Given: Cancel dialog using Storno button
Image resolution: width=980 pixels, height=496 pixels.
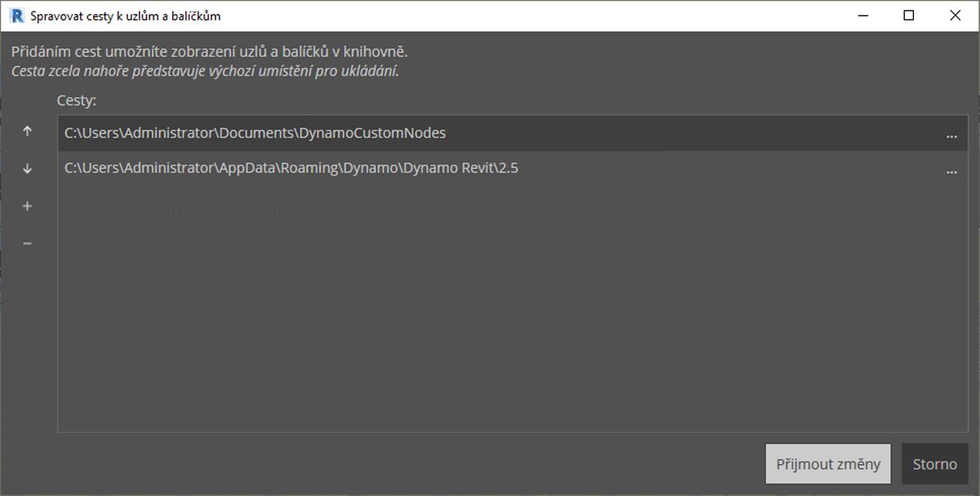Looking at the screenshot, I should pos(934,464).
